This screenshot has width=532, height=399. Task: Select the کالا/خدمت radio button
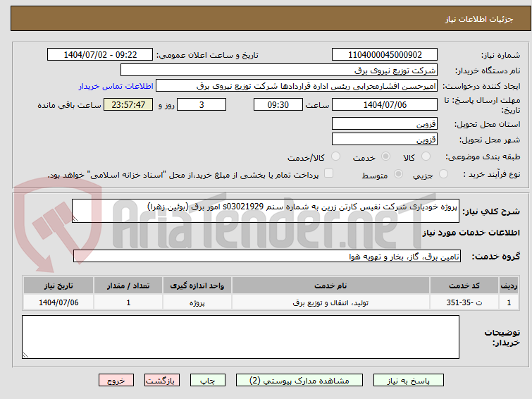click(x=335, y=156)
